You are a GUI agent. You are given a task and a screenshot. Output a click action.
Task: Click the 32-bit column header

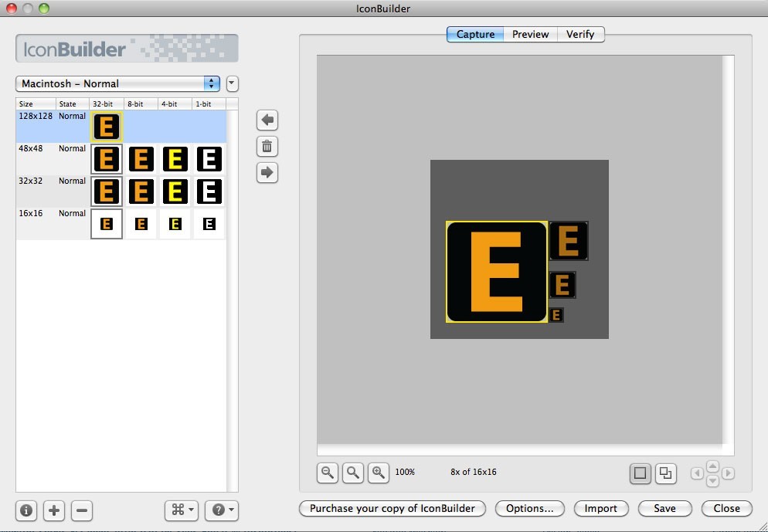tap(107, 103)
